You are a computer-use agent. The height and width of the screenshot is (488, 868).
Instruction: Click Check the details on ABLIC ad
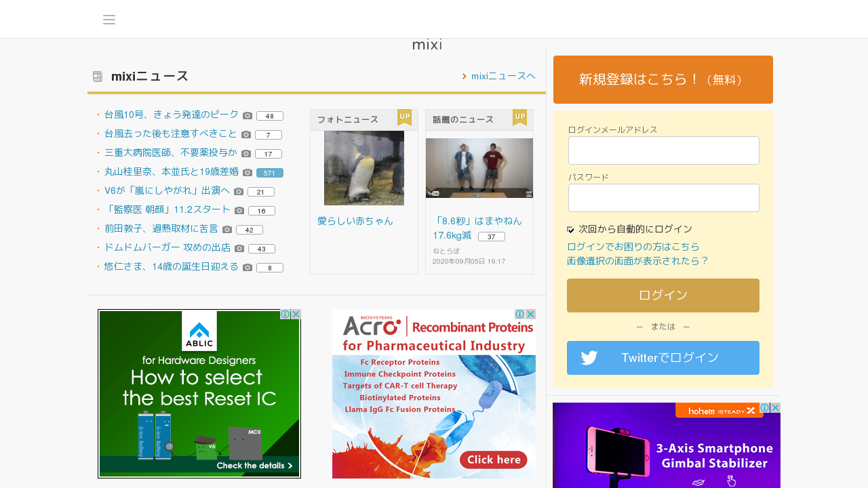(x=255, y=466)
